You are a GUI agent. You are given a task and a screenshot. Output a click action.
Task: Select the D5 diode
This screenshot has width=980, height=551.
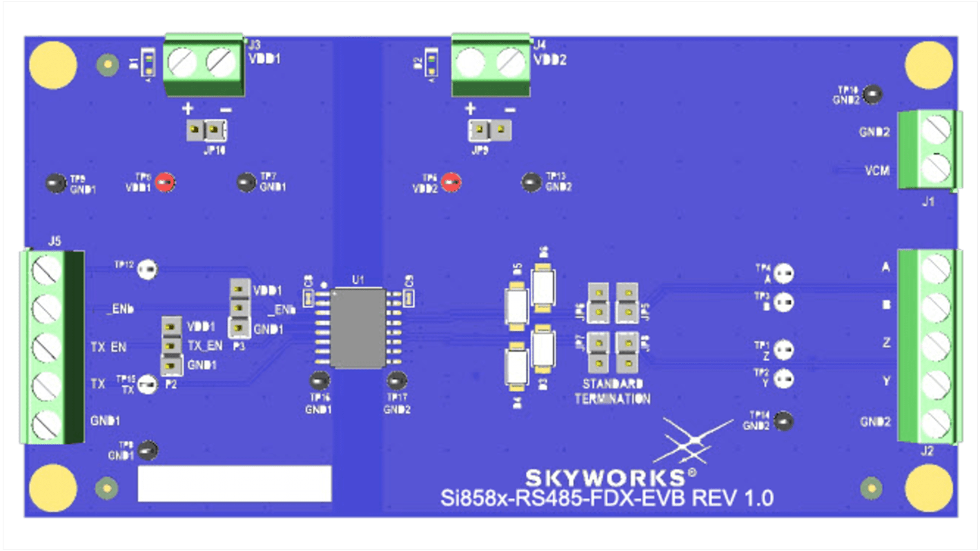tap(517, 307)
